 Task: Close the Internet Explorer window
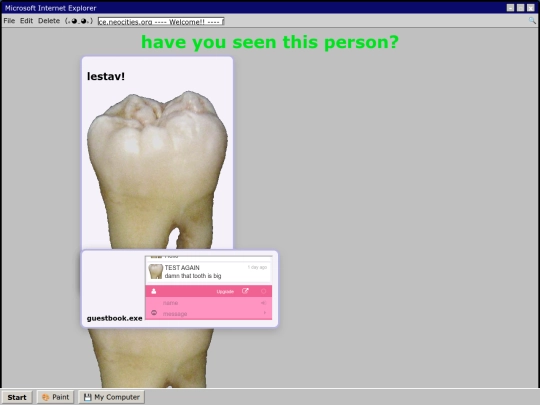(x=531, y=8)
